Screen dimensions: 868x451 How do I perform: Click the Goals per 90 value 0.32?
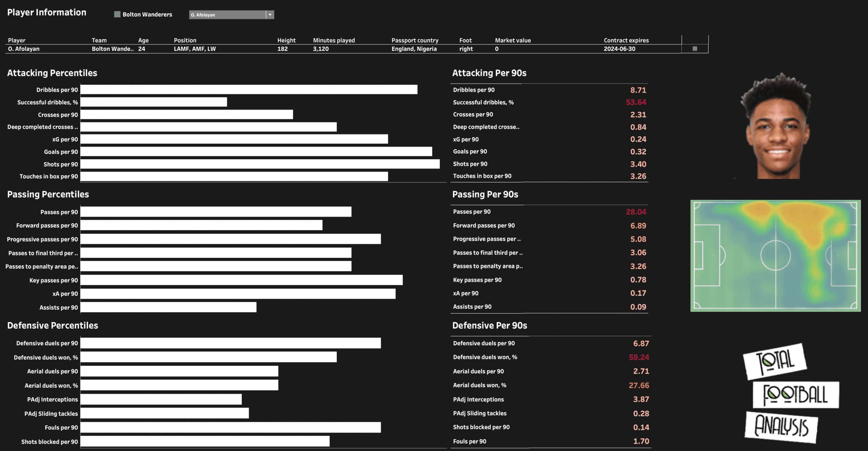[638, 152]
